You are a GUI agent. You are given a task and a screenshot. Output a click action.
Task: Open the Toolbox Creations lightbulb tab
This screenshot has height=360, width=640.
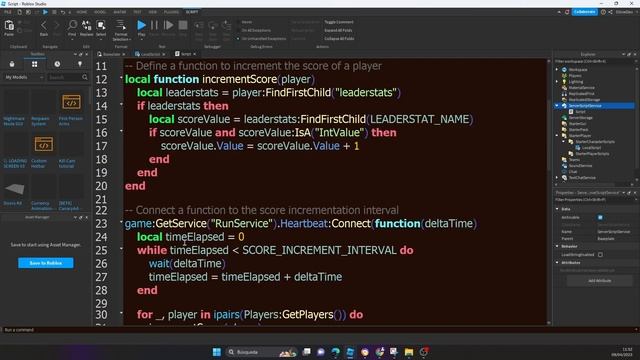(x=80, y=64)
